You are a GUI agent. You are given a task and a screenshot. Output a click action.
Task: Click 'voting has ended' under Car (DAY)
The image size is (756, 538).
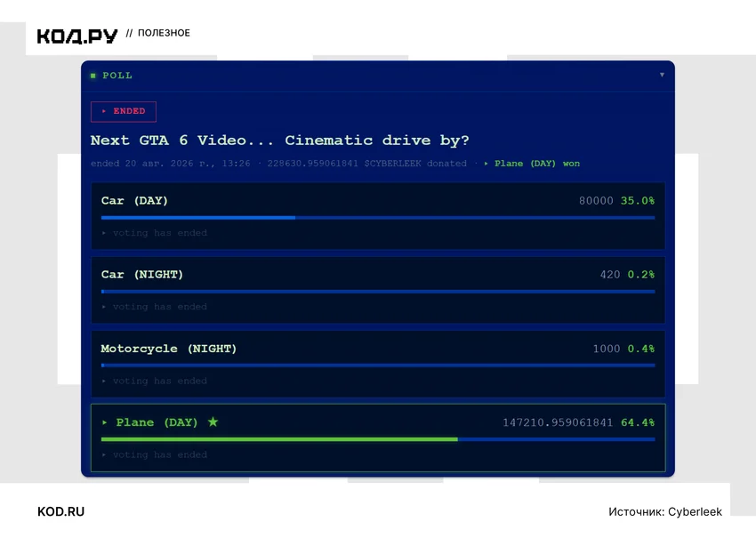point(159,233)
